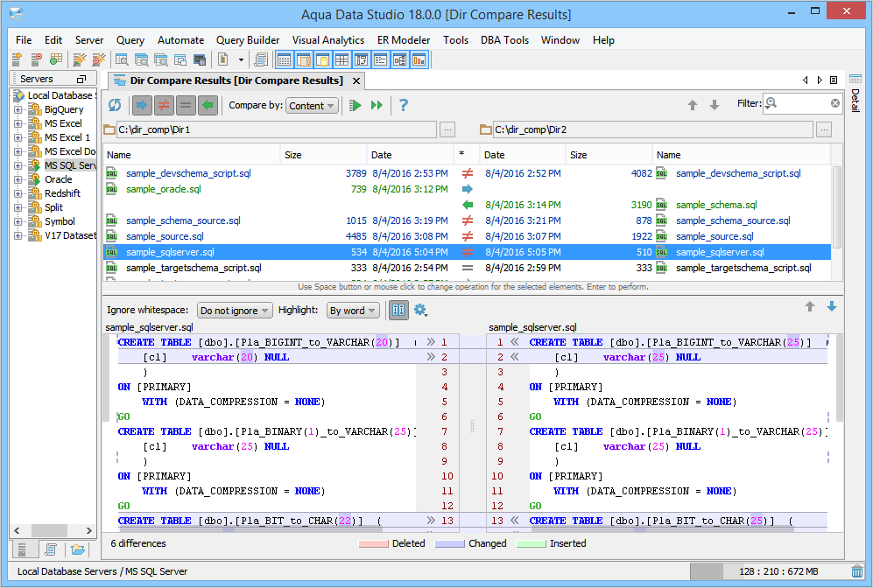
Task: Open the DBA Tools menu
Action: coord(504,40)
